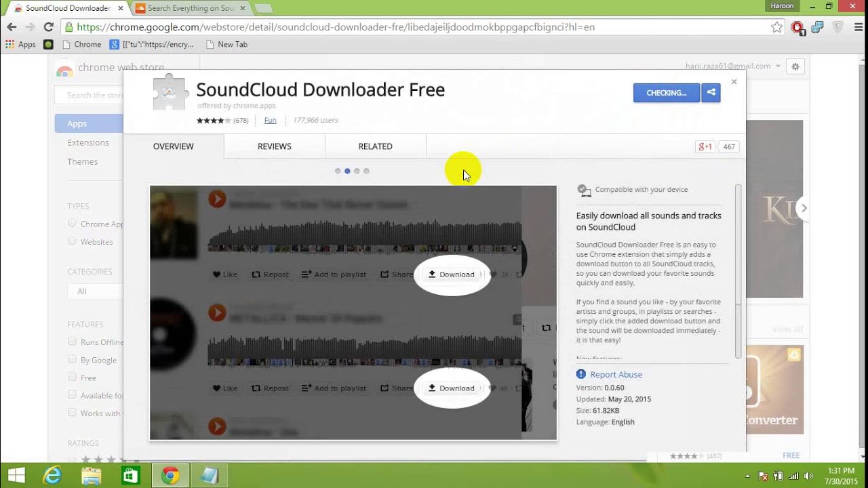Open the New Tab bookmark
This screenshot has height=488, width=868.
pyautogui.click(x=226, y=44)
